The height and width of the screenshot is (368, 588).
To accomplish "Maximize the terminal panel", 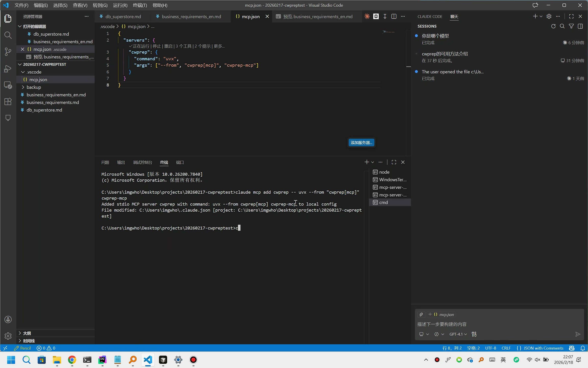I will [x=394, y=162].
